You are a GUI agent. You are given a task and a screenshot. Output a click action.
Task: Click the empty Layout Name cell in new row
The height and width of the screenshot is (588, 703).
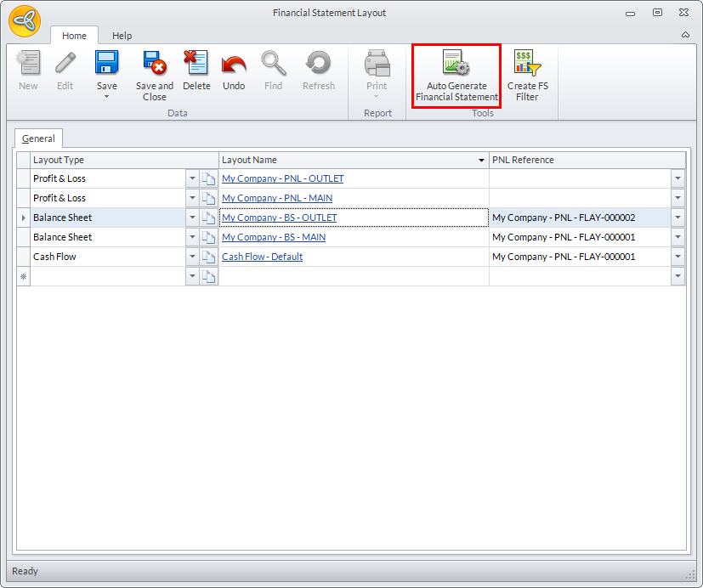353,276
